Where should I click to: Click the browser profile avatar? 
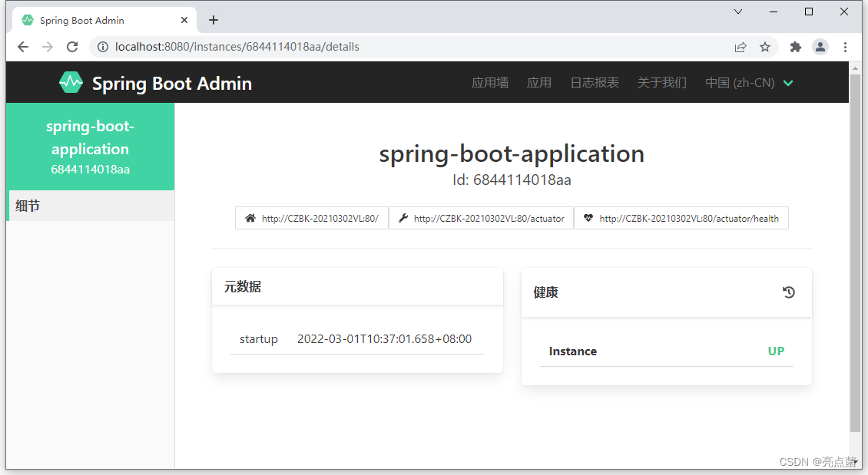[x=820, y=47]
